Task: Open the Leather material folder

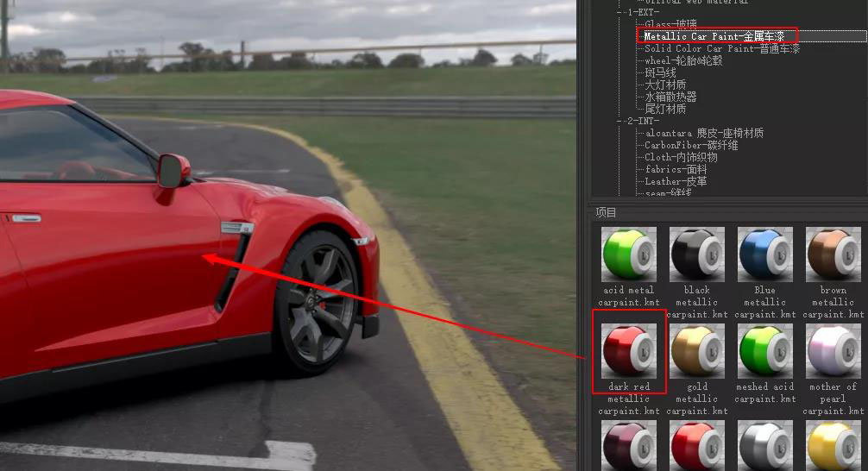Action: [x=675, y=182]
